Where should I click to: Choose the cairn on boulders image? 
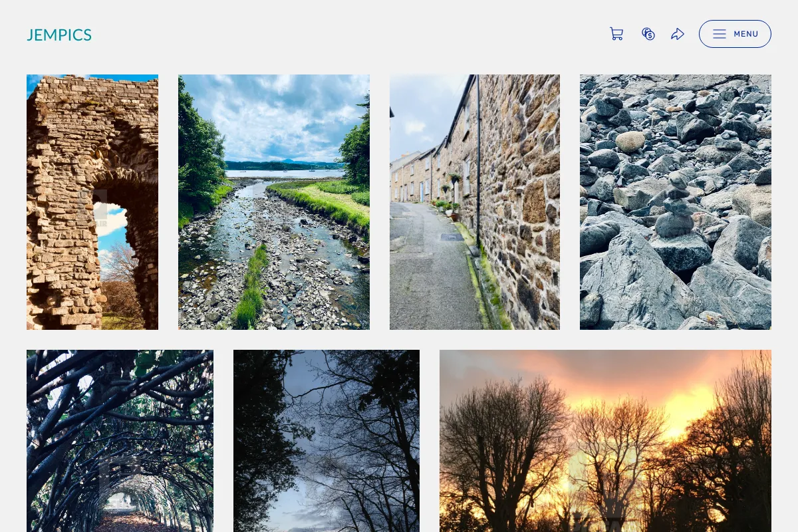(676, 202)
